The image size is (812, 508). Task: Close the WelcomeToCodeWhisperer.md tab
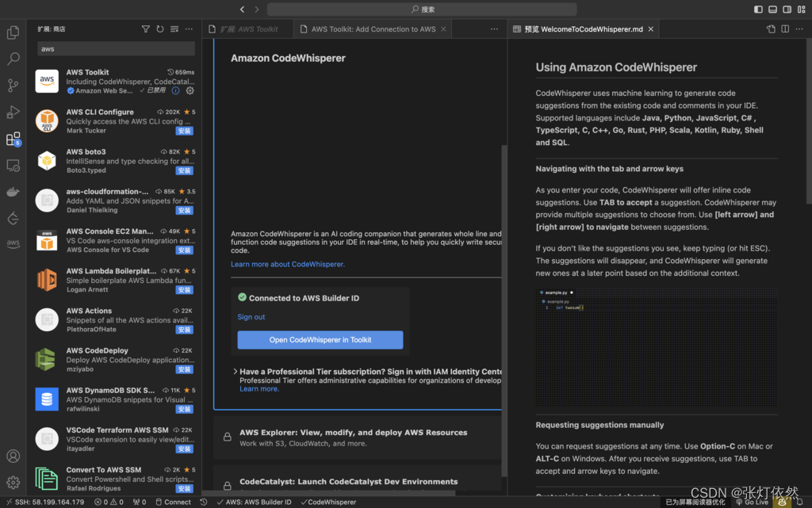[651, 29]
